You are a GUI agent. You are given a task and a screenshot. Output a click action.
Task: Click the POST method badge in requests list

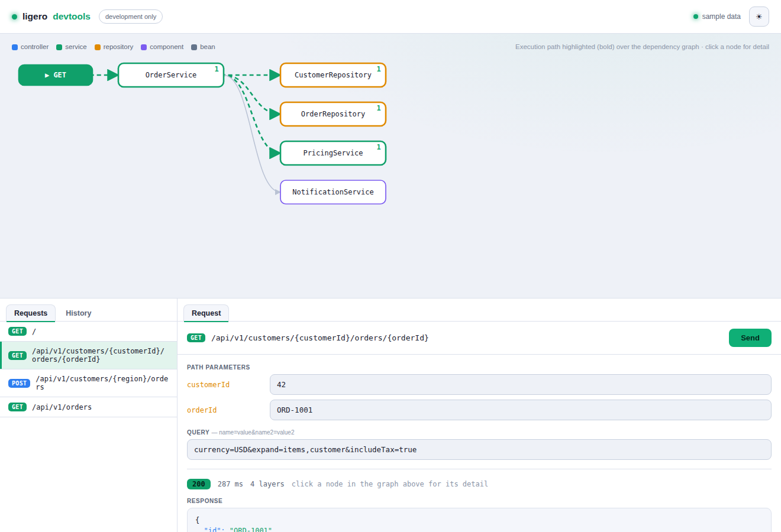tap(20, 383)
